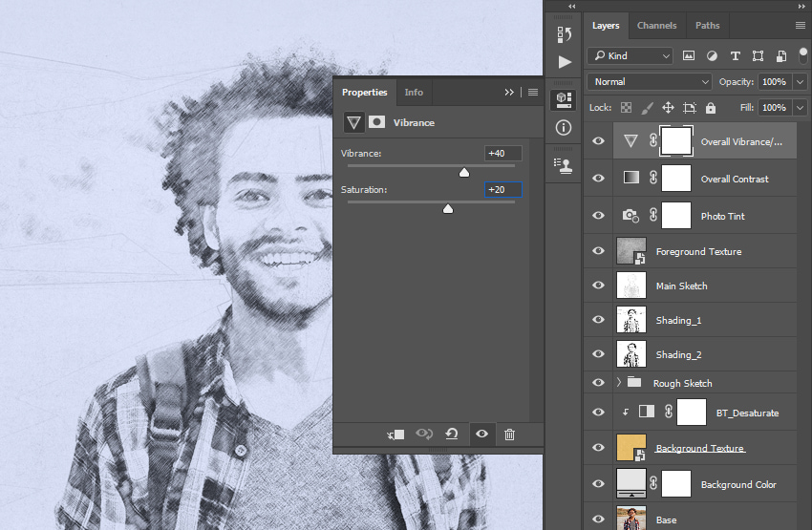This screenshot has width=812, height=530.
Task: Hide the Photo Tint layer
Action: (x=598, y=215)
